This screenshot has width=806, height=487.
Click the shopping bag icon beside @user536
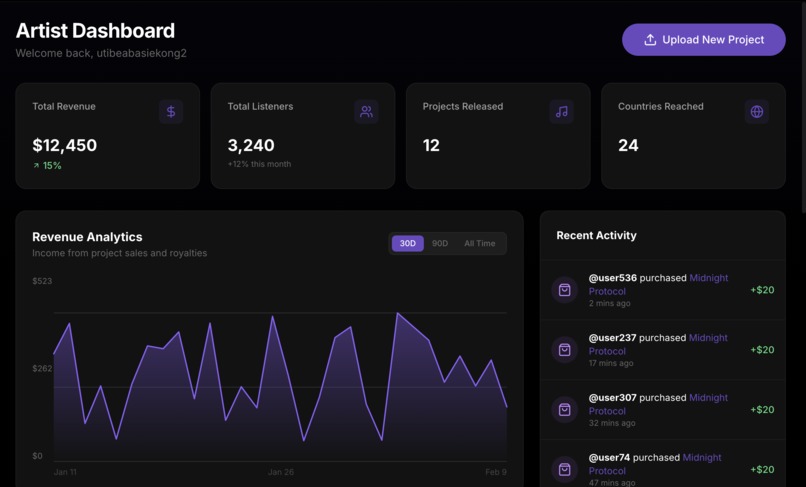[x=564, y=290]
